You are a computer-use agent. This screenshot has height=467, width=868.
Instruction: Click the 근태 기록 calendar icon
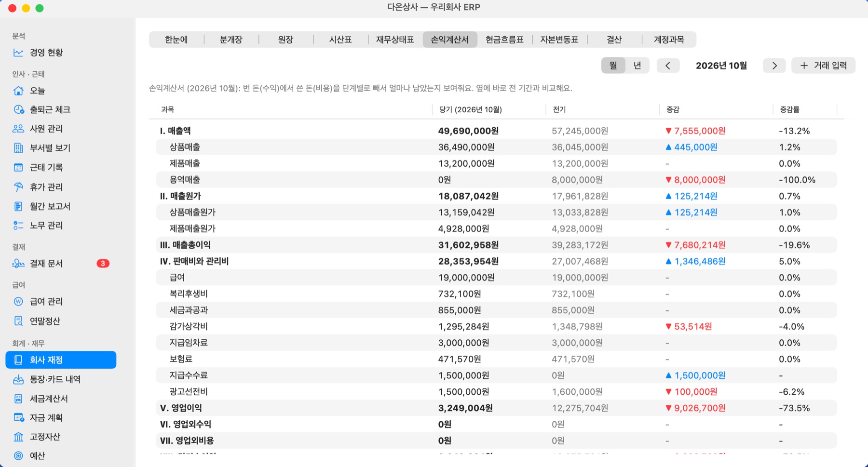point(18,167)
